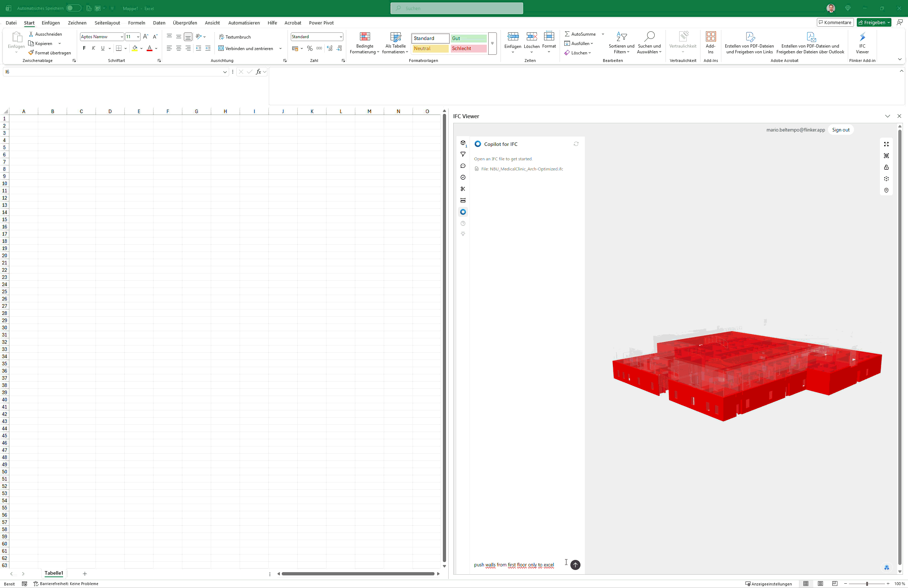Click the Kommentare button
The height and width of the screenshot is (588, 908).
(835, 22)
